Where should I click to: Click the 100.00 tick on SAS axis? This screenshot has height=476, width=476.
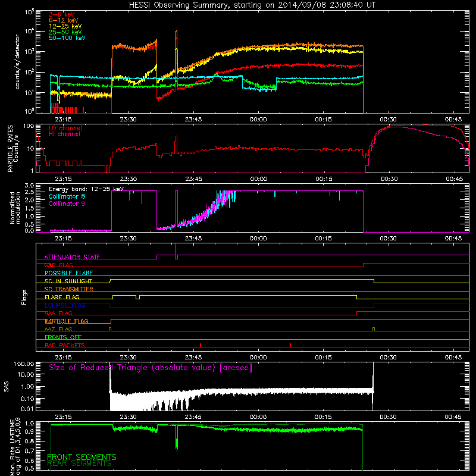pos(24,364)
